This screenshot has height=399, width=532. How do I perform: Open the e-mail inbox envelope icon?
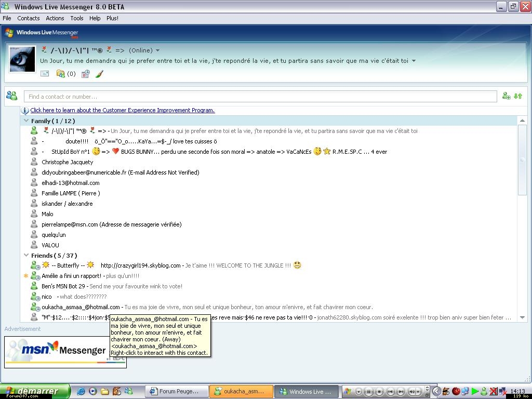click(x=45, y=73)
